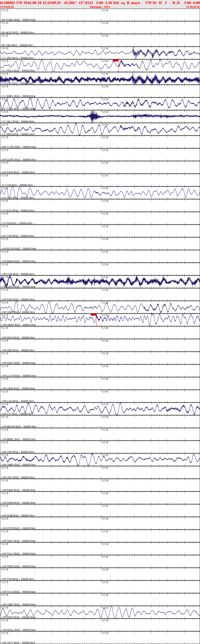Click the 12:14:59.35 start time label
The image size is (200, 644).
pyautogui.click(x=7, y=7)
